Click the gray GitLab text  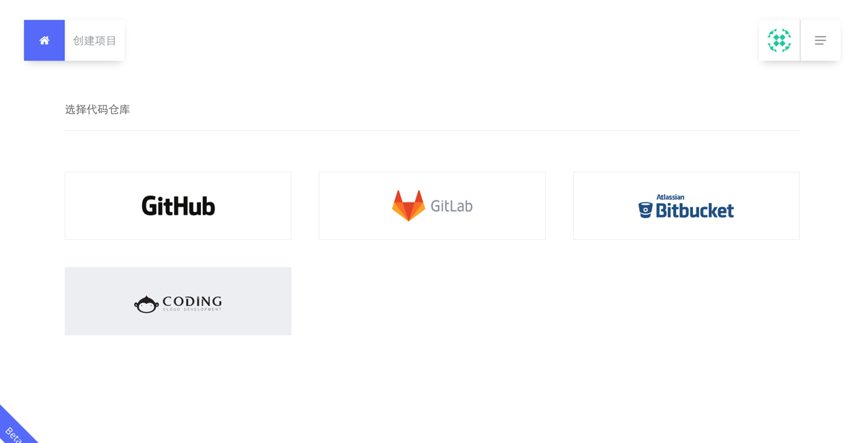pos(451,206)
